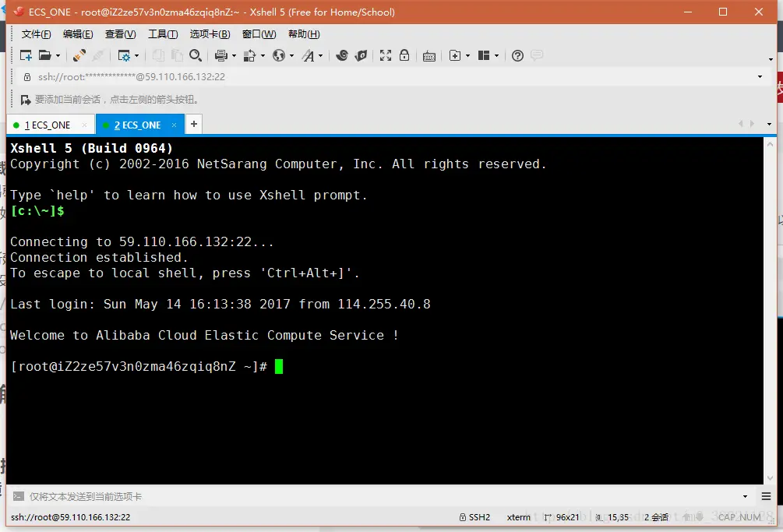Click the keyboard key mapping icon
Viewport: 783px width, 532px height.
point(429,56)
